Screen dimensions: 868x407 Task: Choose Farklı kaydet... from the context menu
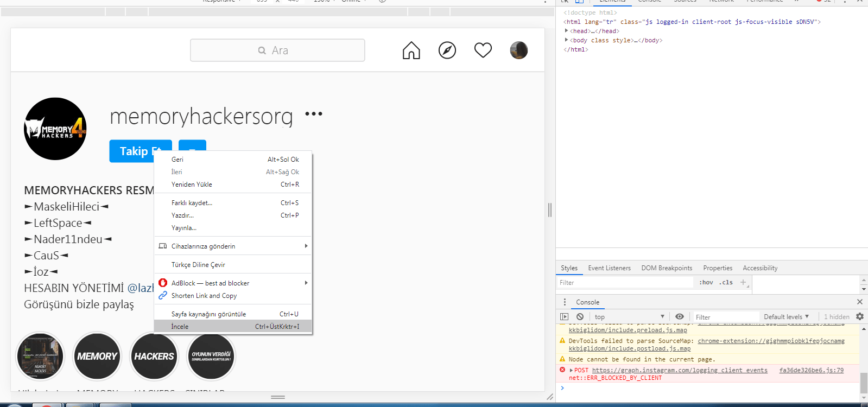pyautogui.click(x=233, y=203)
